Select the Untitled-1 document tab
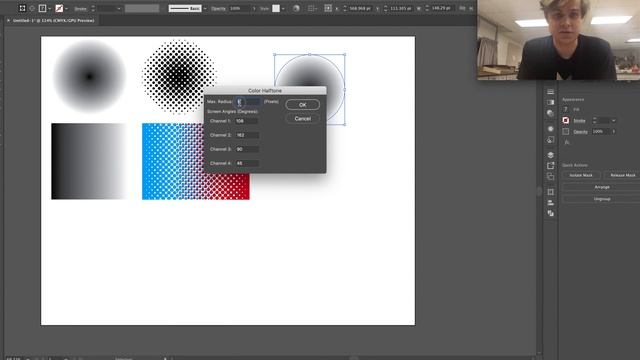Viewport: 640px width, 360px height. click(53, 20)
